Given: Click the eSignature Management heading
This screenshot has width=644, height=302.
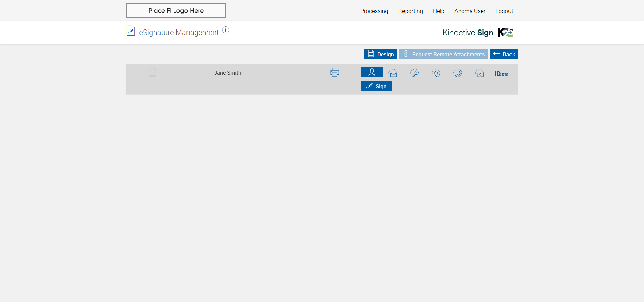Looking at the screenshot, I should (179, 32).
